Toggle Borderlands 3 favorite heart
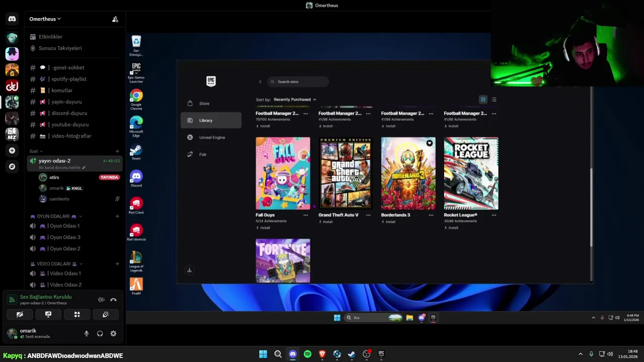 [429, 143]
